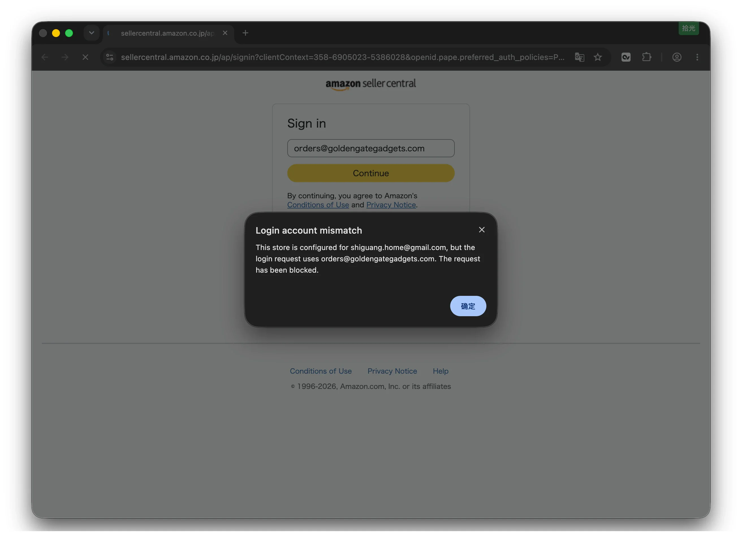Open site information icon in address bar
Viewport: 742px width, 560px height.
pos(110,57)
